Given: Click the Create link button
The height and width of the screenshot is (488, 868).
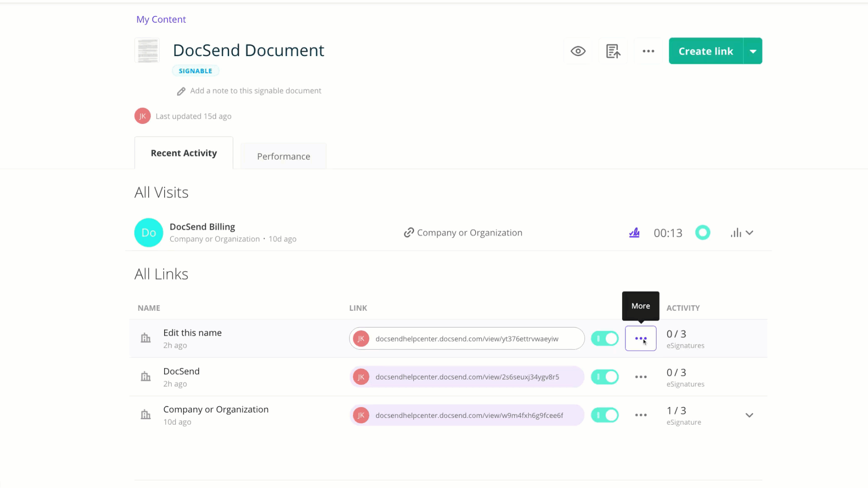Looking at the screenshot, I should tap(706, 51).
